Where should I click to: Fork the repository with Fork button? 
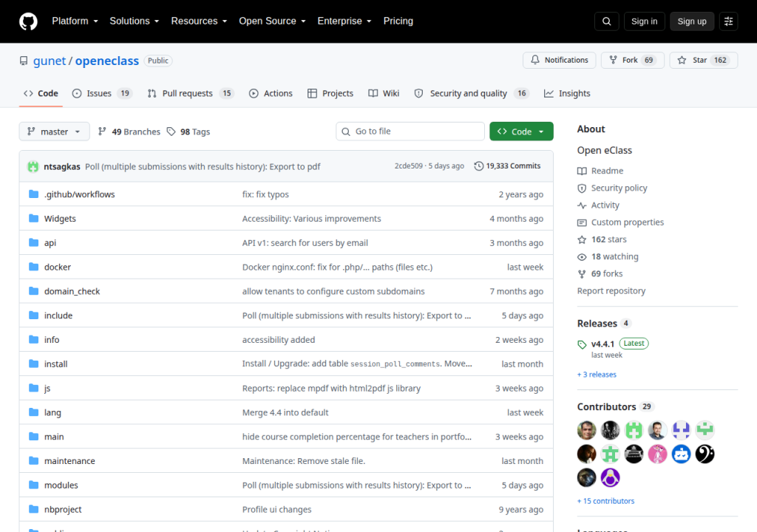tap(633, 60)
